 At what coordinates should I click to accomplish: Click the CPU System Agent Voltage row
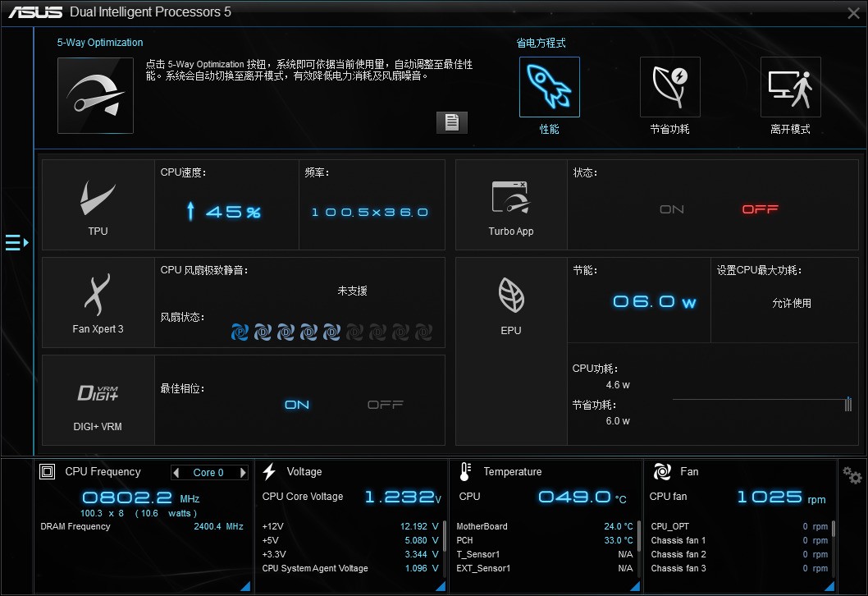click(x=350, y=568)
